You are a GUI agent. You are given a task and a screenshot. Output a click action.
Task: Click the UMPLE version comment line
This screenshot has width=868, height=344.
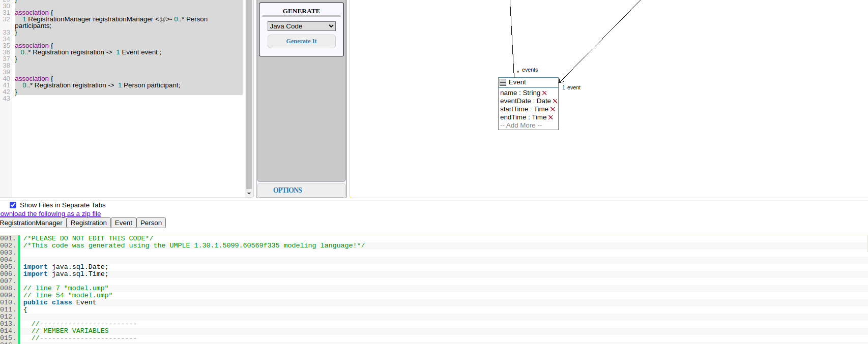tap(194, 245)
